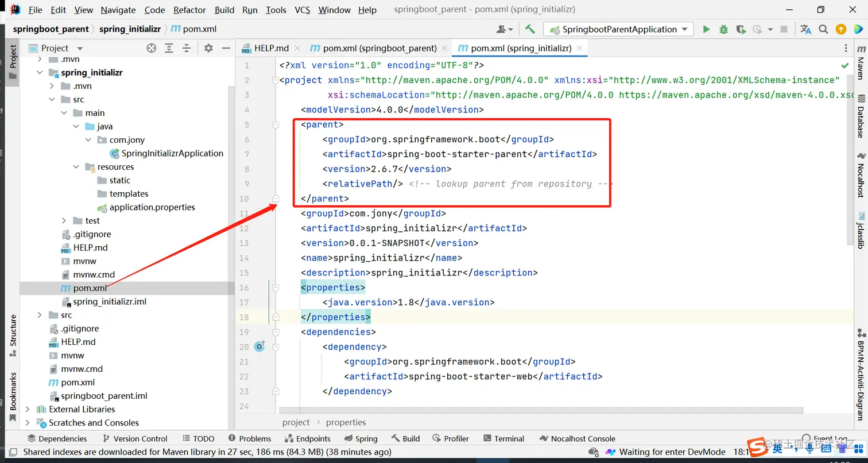Viewport: 868px width, 463px height.
Task: Open Search Everywhere magnifier icon
Action: [823, 29]
